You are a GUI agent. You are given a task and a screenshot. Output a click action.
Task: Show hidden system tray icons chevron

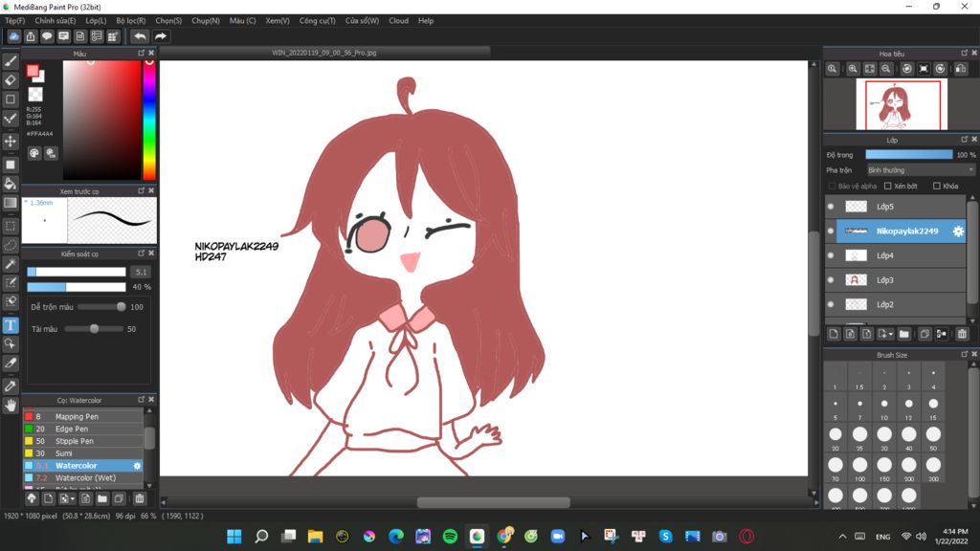coord(842,536)
